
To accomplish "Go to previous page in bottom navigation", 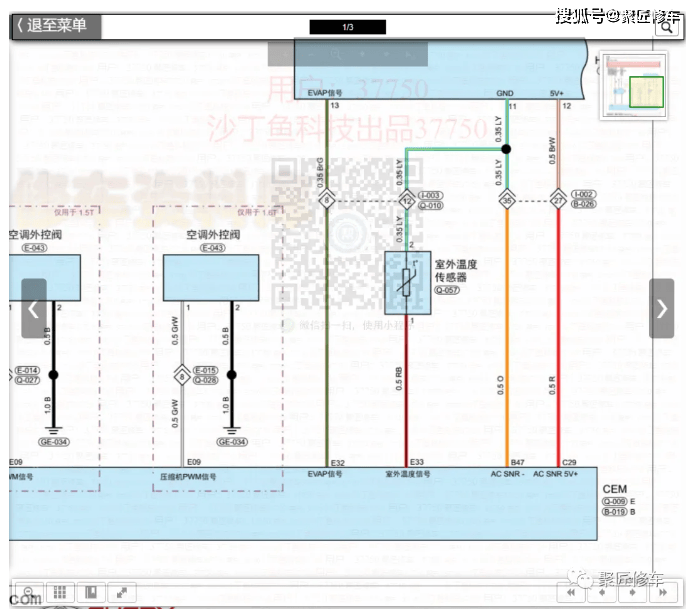I will tap(601, 593).
